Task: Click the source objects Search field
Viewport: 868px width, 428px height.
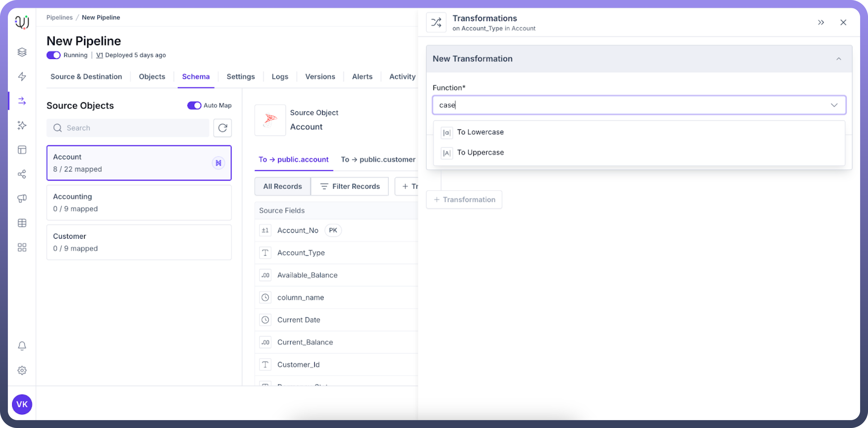Action: coord(128,128)
